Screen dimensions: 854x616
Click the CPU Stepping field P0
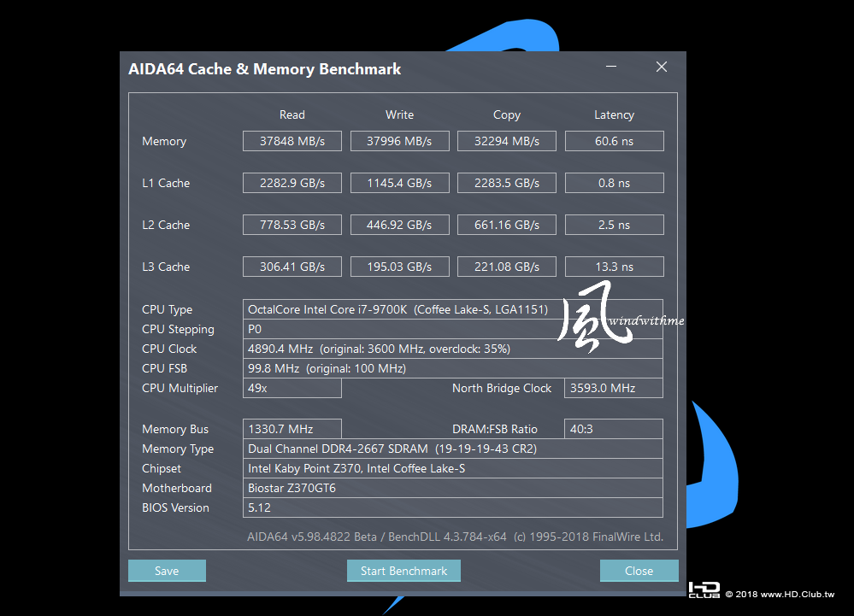pos(452,329)
